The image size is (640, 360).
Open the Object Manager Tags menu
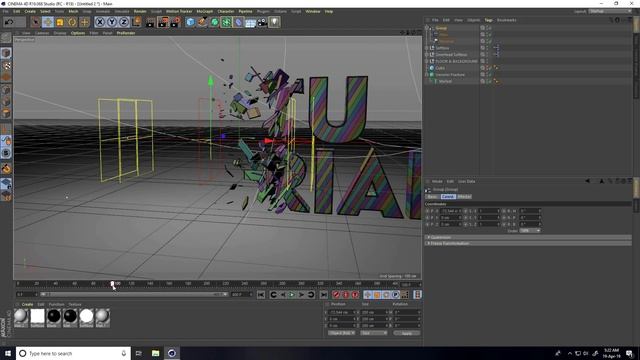(x=488, y=20)
